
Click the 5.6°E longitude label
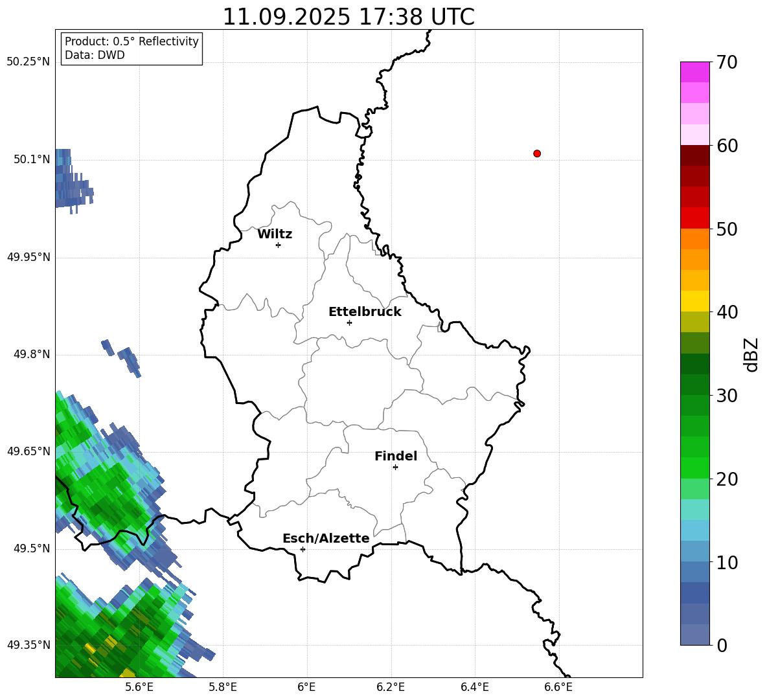(x=139, y=687)
